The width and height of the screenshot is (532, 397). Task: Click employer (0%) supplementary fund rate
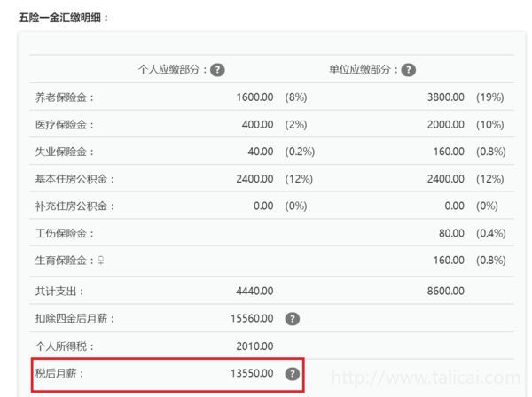(487, 206)
